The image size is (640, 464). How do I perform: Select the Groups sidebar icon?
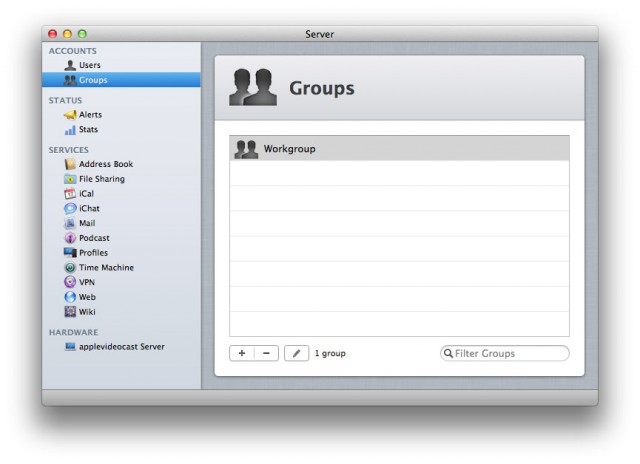tap(70, 80)
